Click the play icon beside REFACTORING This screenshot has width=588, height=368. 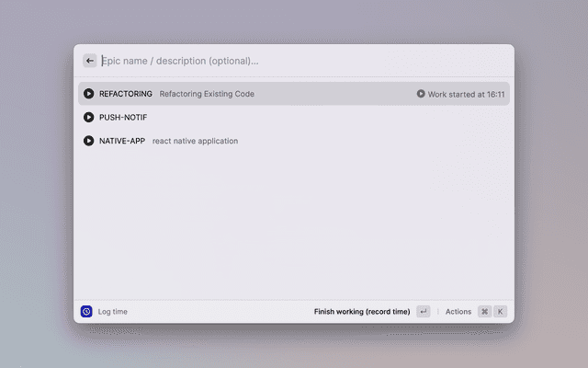[x=89, y=94]
